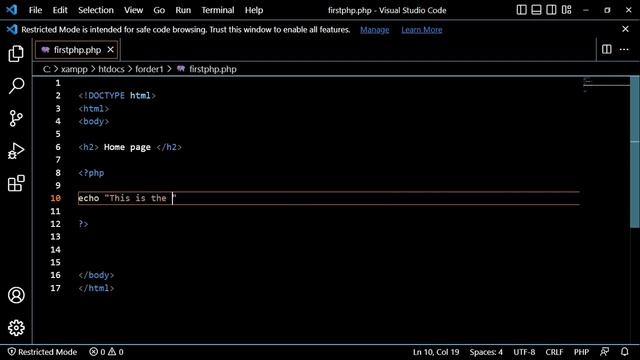Image resolution: width=640 pixels, height=360 pixels.
Task: Change line endings via CRLF
Action: tap(554, 351)
